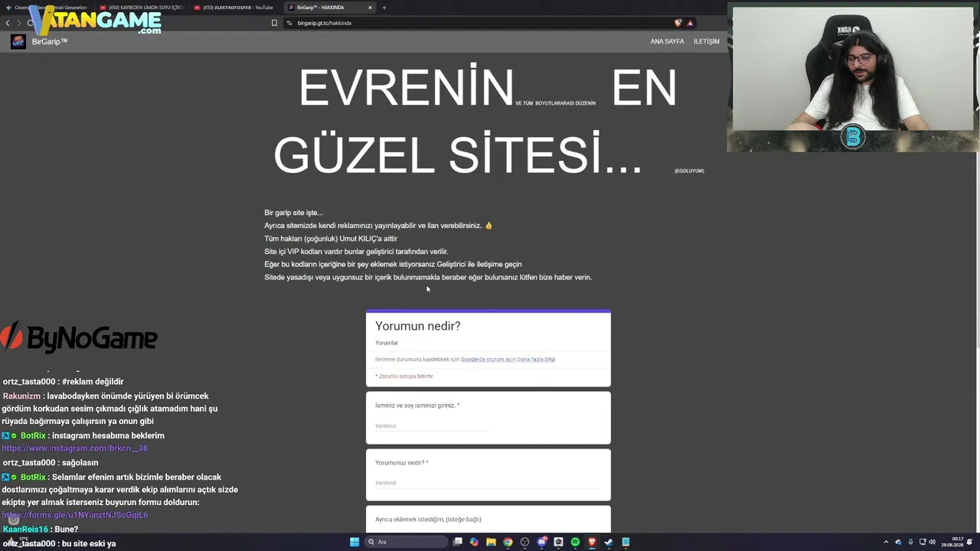Switch to Brave browser in the taskbar

(x=592, y=542)
